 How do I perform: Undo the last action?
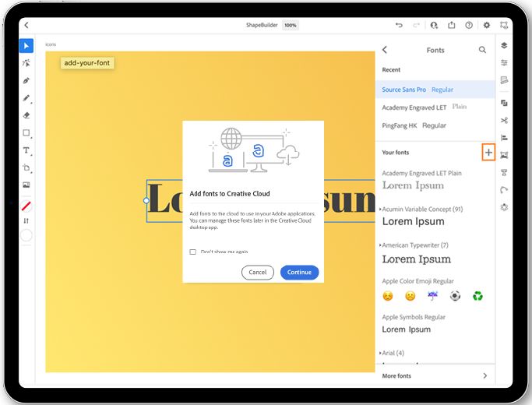[399, 25]
